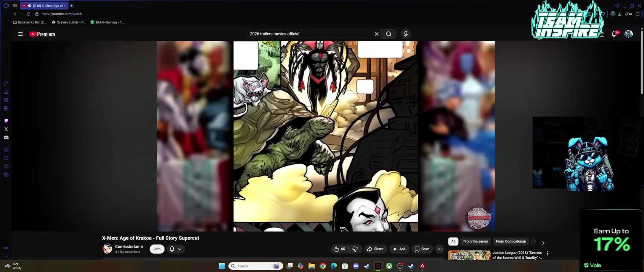Switch to X-Men Age of Krakoa tab
Screen dimensions: 644x272
coord(44,6)
